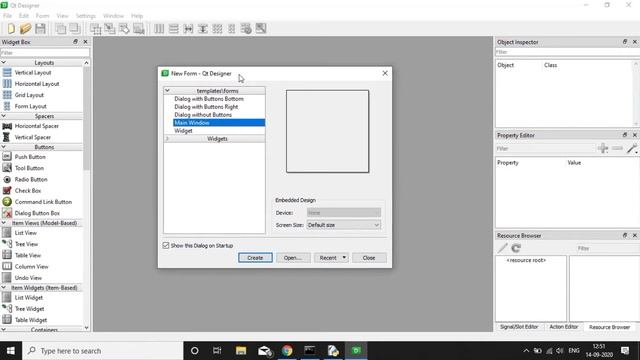Collapse the Layouts category in Widget Box
This screenshot has width=640, height=360.
click(x=4, y=63)
